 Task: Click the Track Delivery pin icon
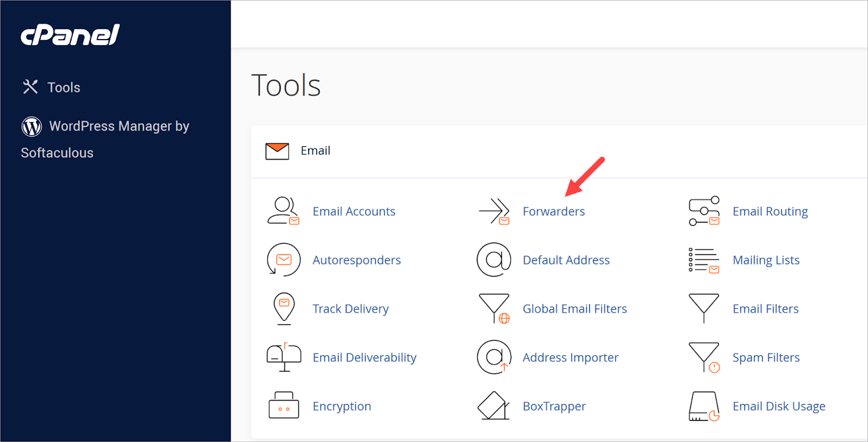point(284,308)
